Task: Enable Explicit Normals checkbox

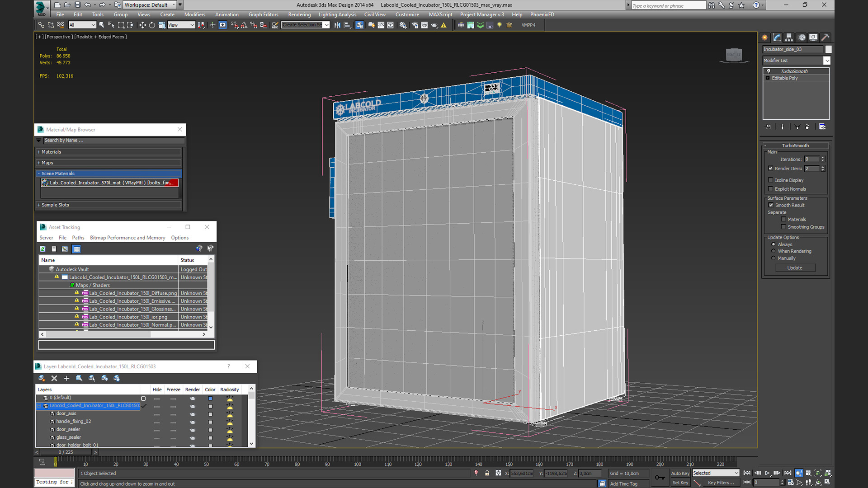Action: tap(770, 189)
